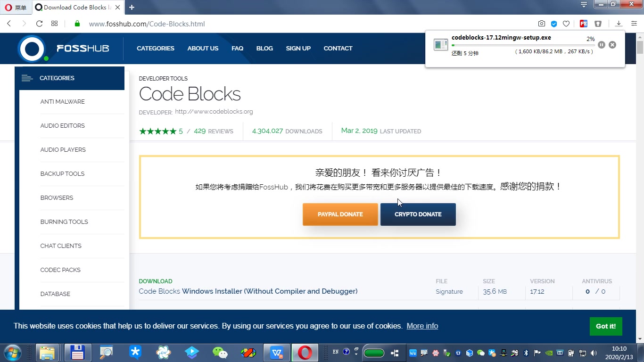The height and width of the screenshot is (362, 644).
Task: Cancel the codeblocks setup download
Action: point(612,45)
